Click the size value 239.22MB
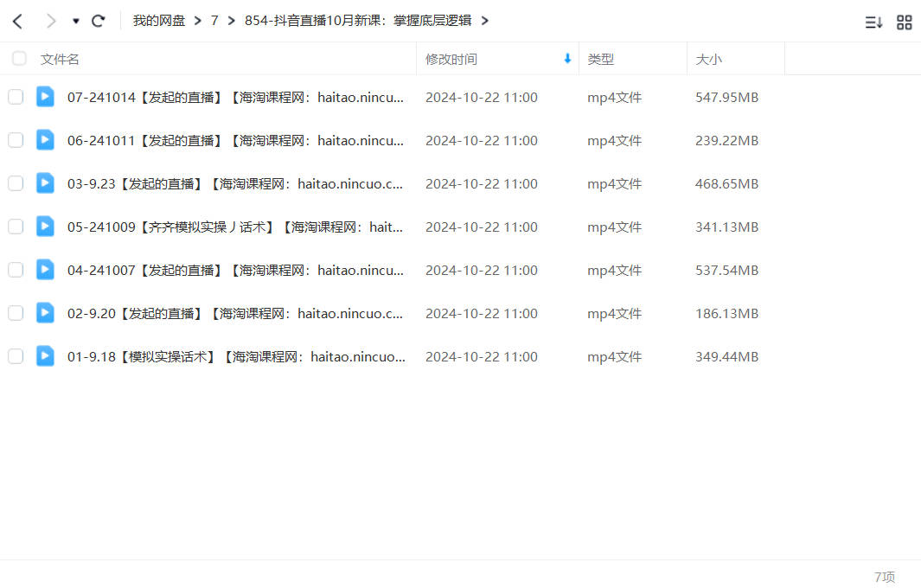This screenshot has width=921, height=588. 726,141
